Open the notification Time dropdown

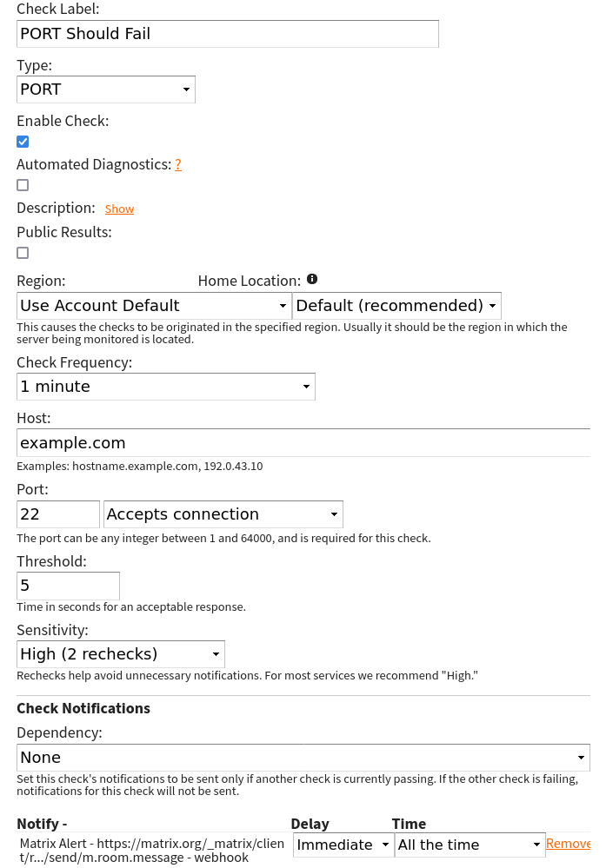click(x=469, y=845)
